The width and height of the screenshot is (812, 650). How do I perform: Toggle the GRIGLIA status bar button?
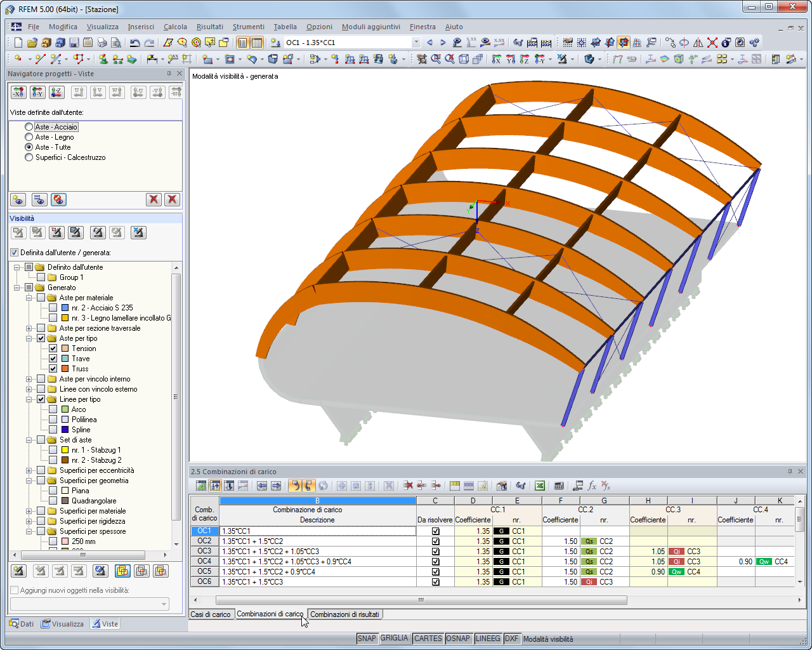pyautogui.click(x=395, y=639)
